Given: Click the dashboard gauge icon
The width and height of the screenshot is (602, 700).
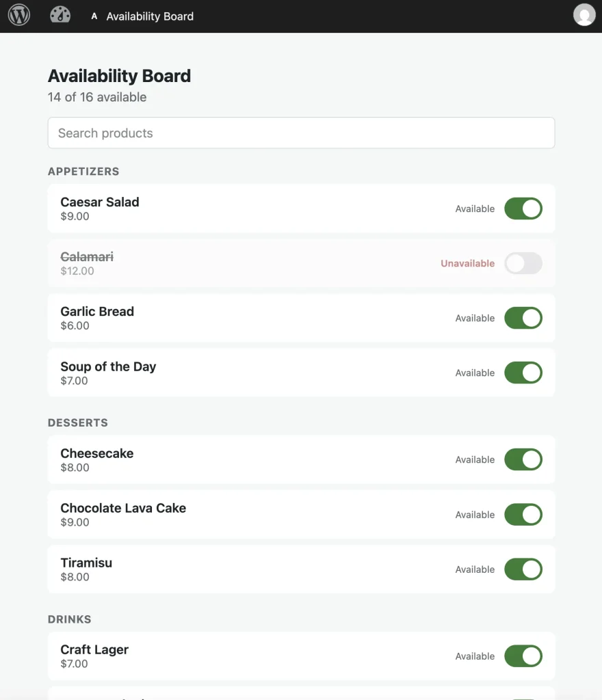Looking at the screenshot, I should tap(60, 15).
